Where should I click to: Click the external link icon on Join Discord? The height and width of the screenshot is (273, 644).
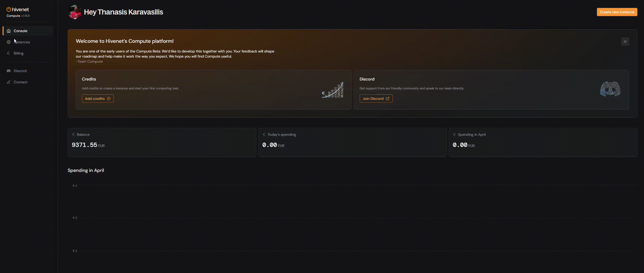(x=387, y=99)
